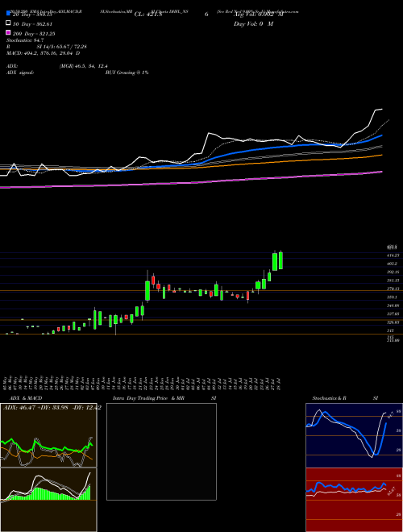The image size is (403, 532).
Task: Click the thick blue 20 Day EMA line end
Action: coord(381,135)
